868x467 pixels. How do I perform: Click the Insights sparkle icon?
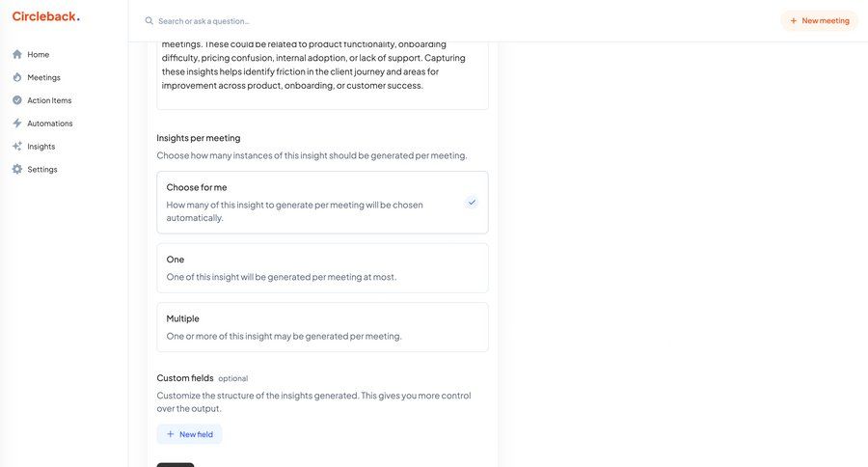click(17, 147)
